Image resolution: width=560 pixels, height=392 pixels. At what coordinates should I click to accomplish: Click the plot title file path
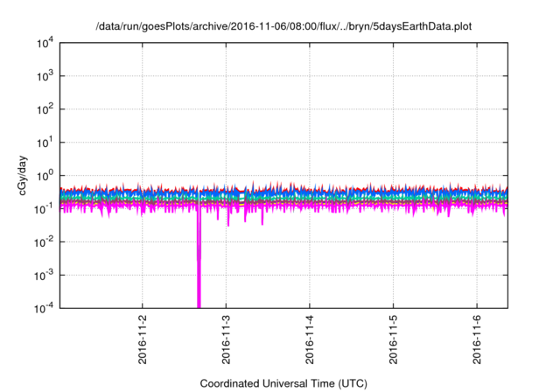pos(283,26)
